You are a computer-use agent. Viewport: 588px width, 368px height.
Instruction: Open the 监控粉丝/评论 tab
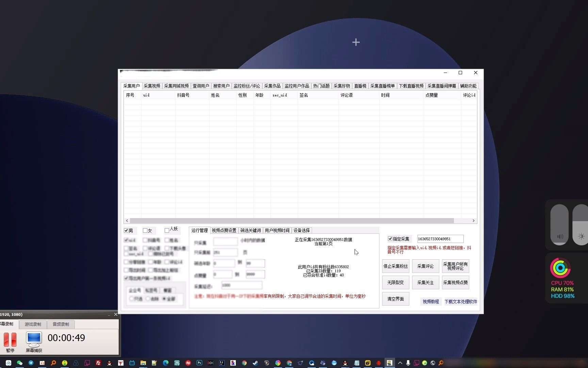(x=247, y=86)
